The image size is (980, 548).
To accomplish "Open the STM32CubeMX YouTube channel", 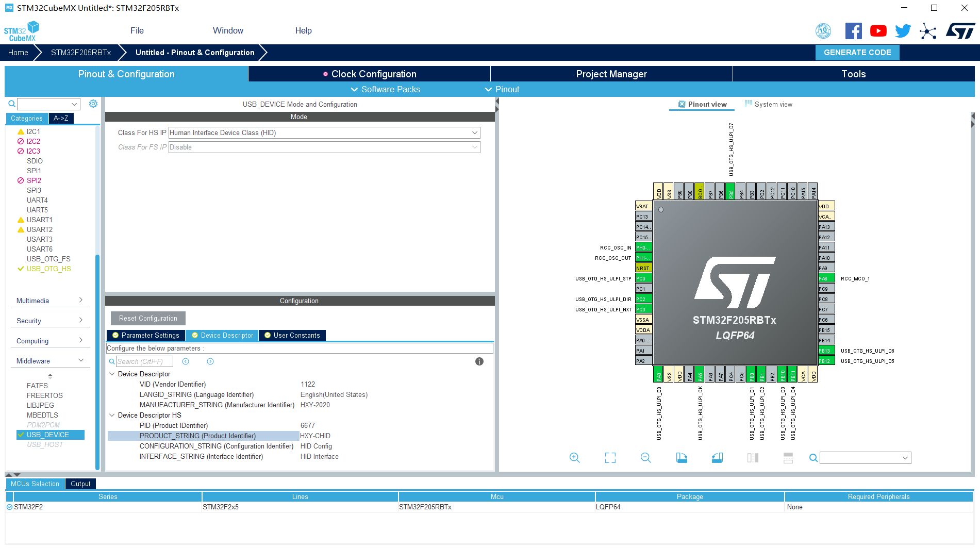I will (878, 31).
